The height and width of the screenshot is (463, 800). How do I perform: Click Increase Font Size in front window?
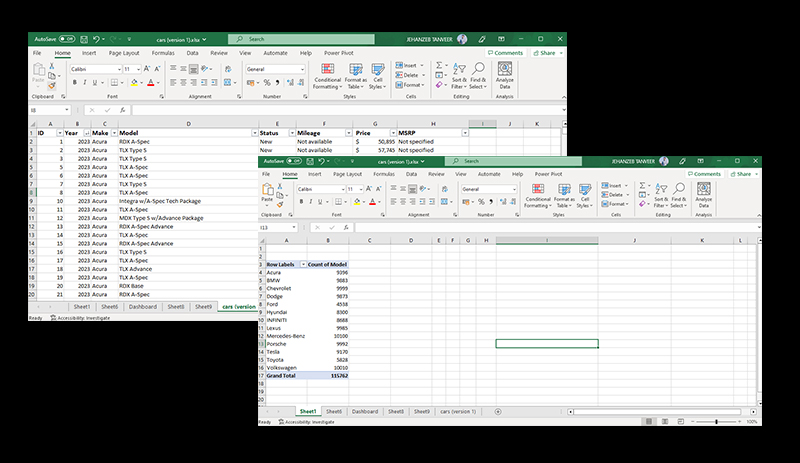click(x=369, y=189)
